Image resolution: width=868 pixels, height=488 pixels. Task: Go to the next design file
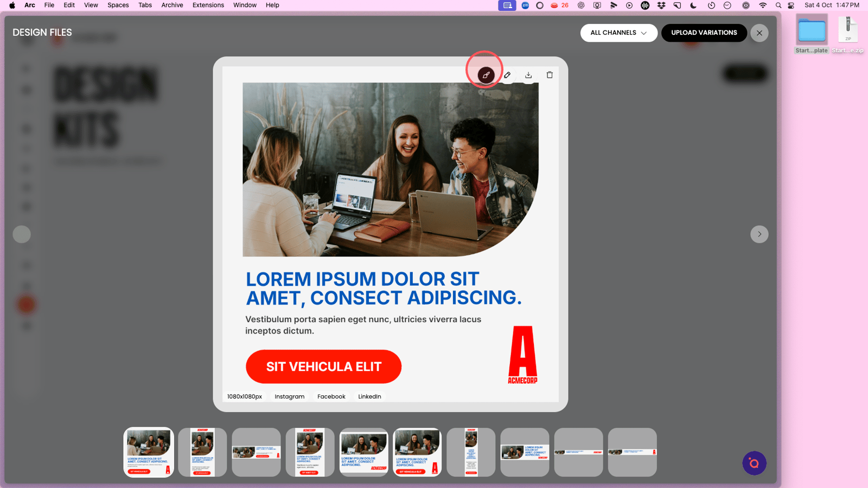tap(759, 234)
